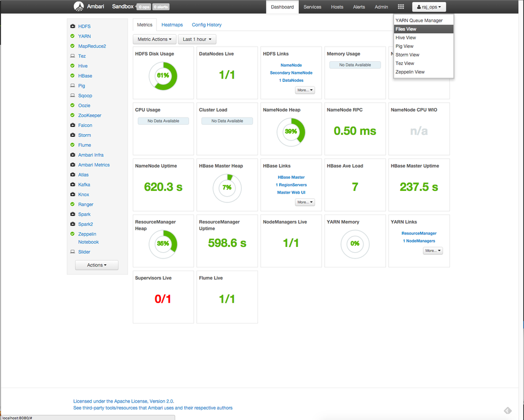Screen dimensions: 524x420
Task: Select the Metrics tab
Action: pyautogui.click(x=145, y=25)
